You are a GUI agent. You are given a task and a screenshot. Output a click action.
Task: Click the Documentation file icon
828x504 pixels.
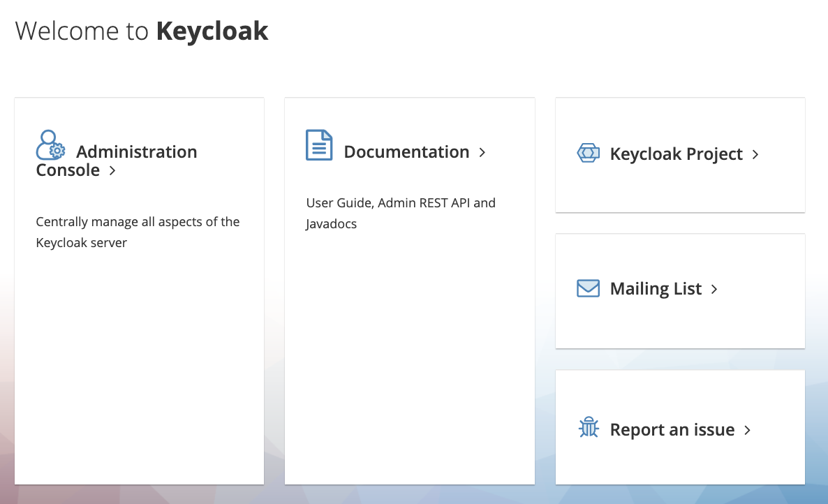(x=319, y=145)
